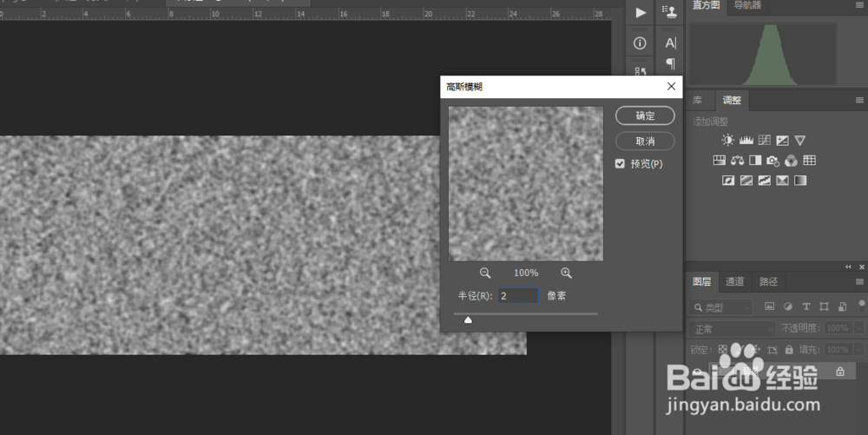Switch to the 通道 tab
868x435 pixels.
734,281
